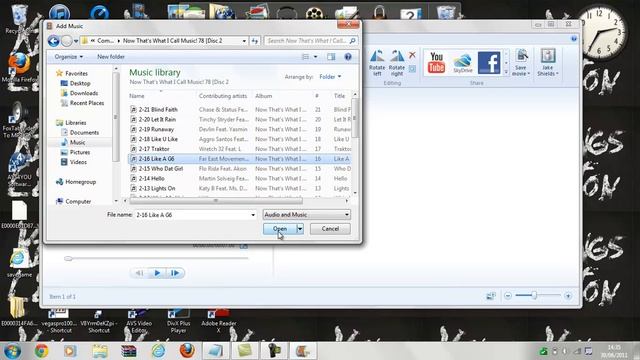640x360 pixels.
Task: Click the thumbnail size icon in status bar
Action: pyautogui.click(x=491, y=296)
